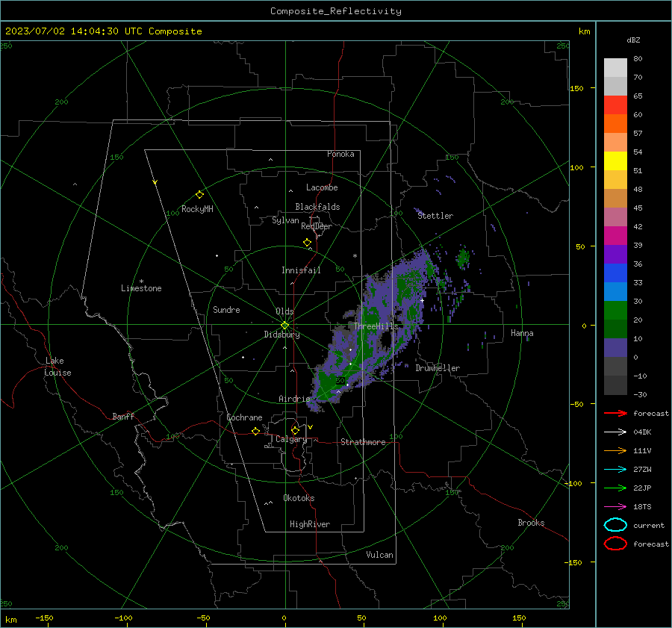Click the yellow diamond marker near Cochrane
This screenshot has width=672, height=628.
[x=255, y=431]
